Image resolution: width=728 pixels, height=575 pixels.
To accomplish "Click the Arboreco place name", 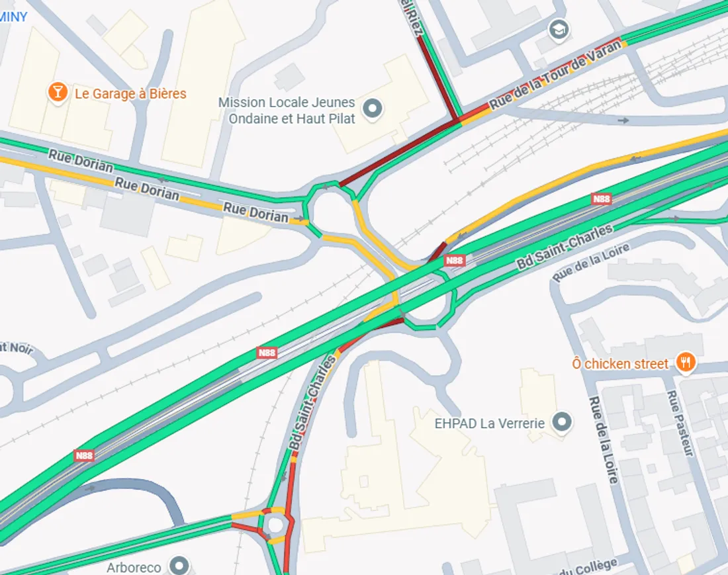I will pyautogui.click(x=134, y=568).
